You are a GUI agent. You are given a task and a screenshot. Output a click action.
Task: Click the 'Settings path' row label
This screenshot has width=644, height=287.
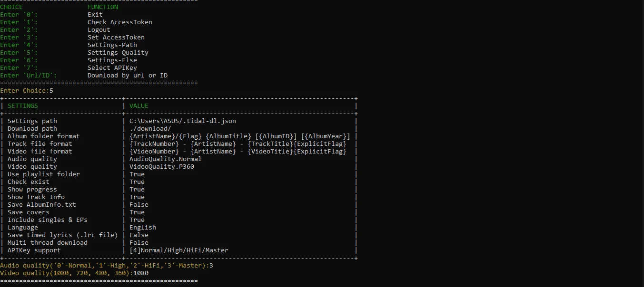(x=32, y=121)
